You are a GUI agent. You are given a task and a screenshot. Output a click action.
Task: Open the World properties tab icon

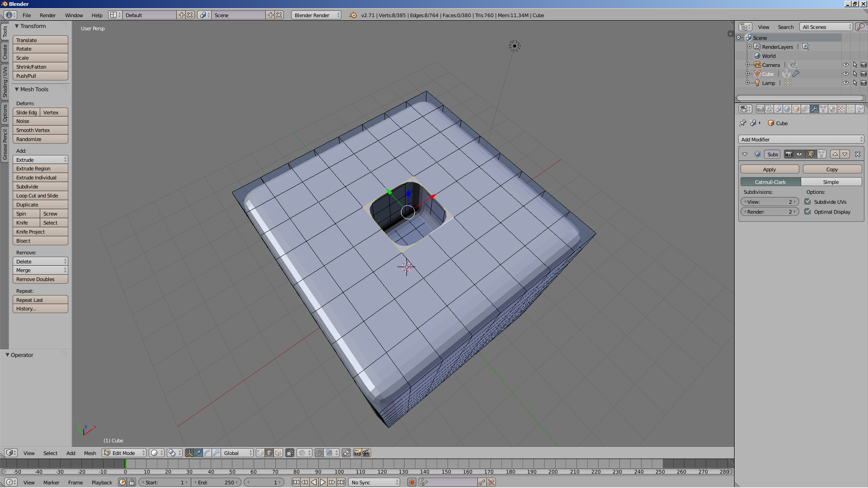pos(787,109)
